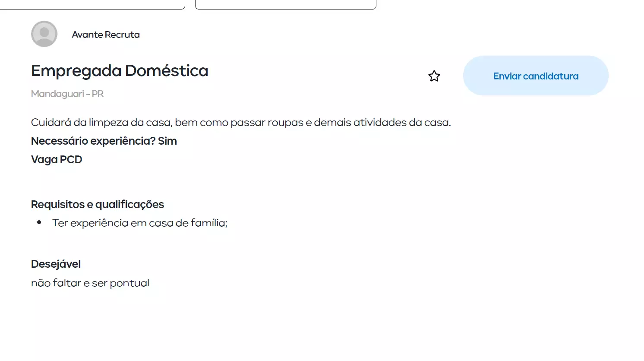Click the Vaga PCD label
The height and width of the screenshot is (361, 644).
pos(57,160)
